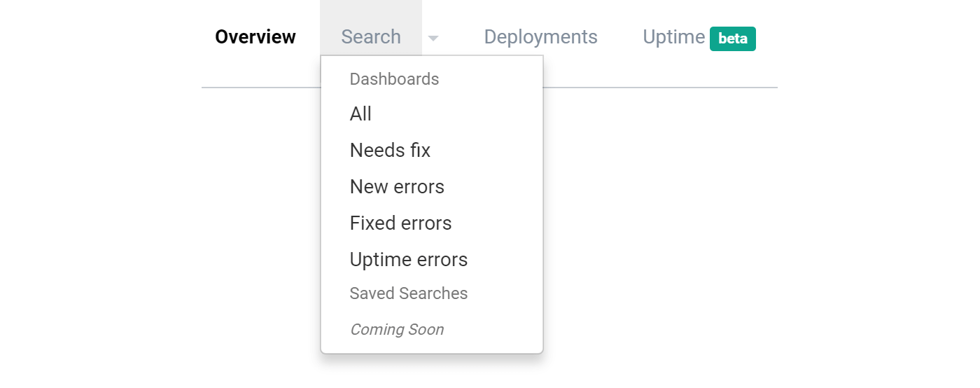This screenshot has width=980, height=388.
Task: Click the green beta badge icon
Action: click(x=733, y=39)
